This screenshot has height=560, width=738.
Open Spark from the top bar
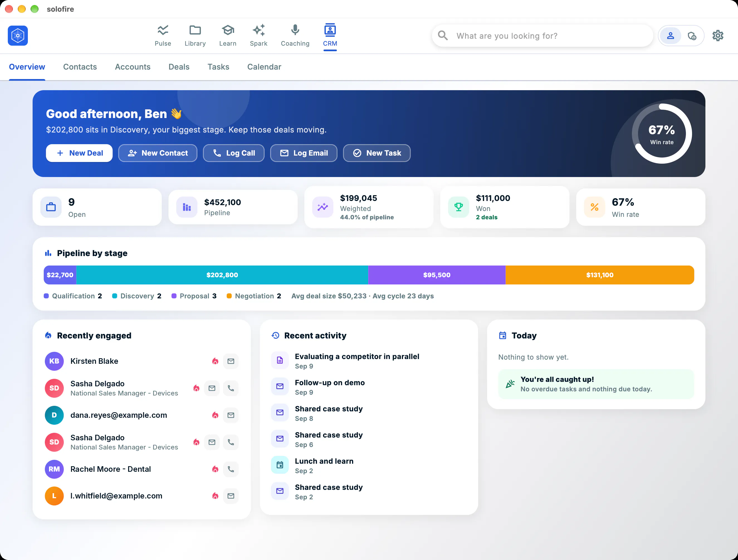(x=258, y=35)
